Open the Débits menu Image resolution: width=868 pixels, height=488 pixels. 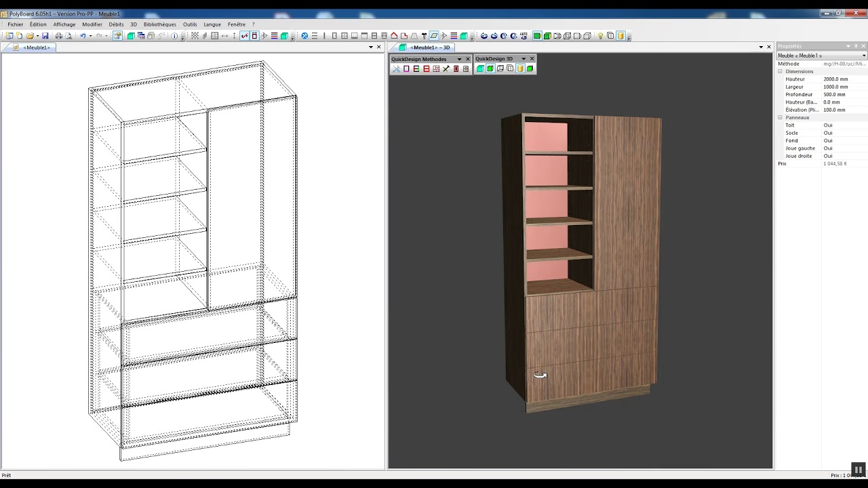(116, 24)
